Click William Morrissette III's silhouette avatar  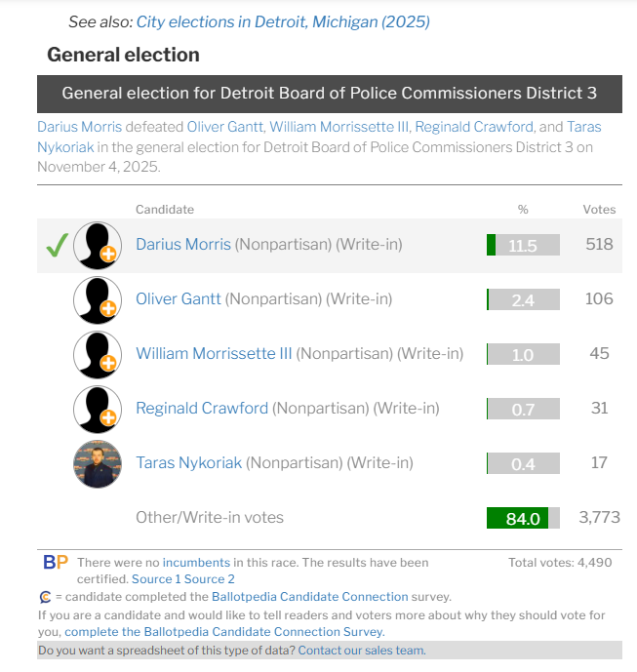coord(98,355)
